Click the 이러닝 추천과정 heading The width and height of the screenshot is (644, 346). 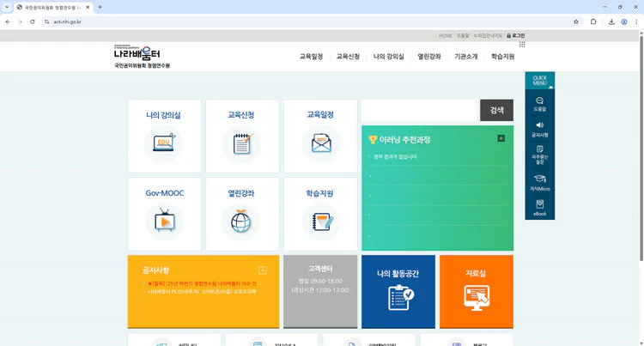(x=404, y=140)
